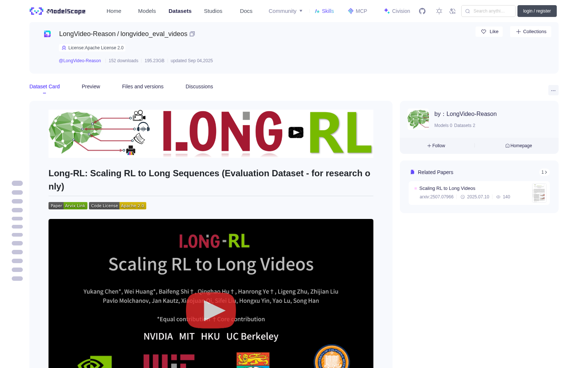Screen dimensions: 588x368
Task: Go to Home in navigation
Action: pyautogui.click(x=114, y=11)
